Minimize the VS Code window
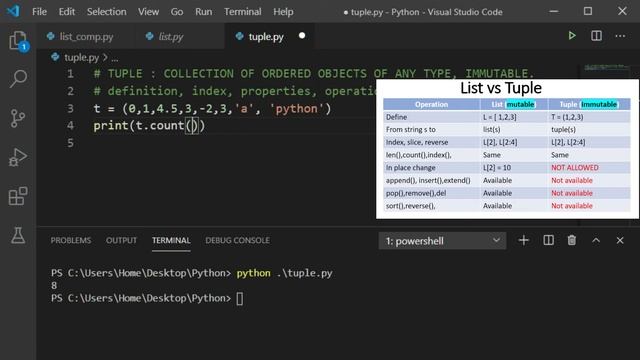The image size is (640, 360). pyautogui.click(x=554, y=11)
